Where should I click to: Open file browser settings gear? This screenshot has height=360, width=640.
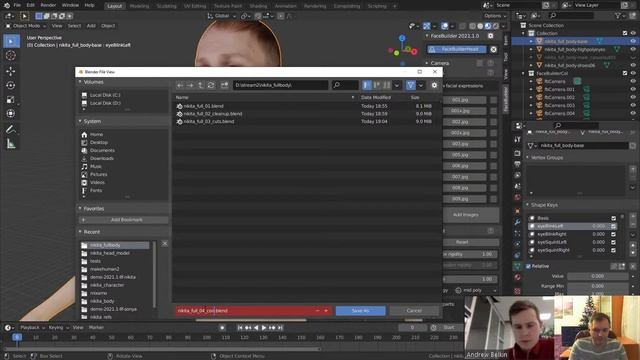click(x=434, y=85)
